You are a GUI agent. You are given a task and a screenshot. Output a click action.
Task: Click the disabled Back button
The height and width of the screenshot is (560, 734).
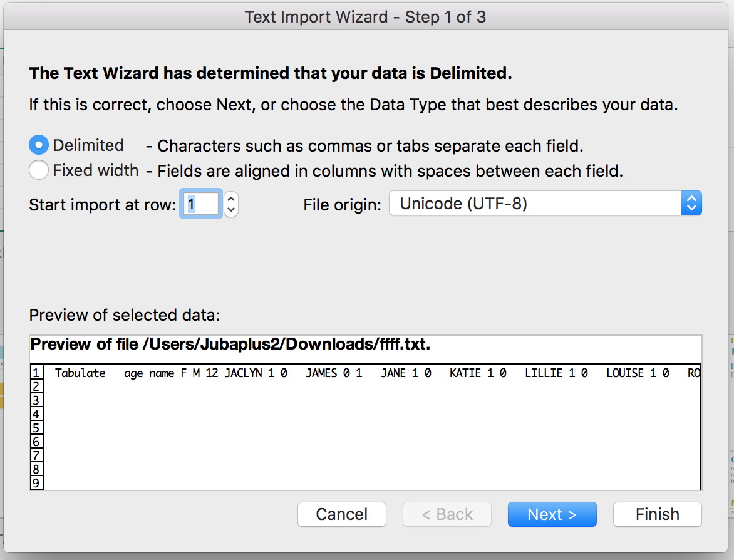[x=447, y=514]
